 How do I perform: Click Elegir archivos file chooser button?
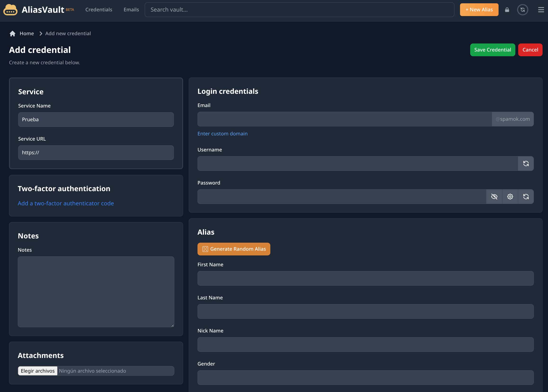point(38,371)
